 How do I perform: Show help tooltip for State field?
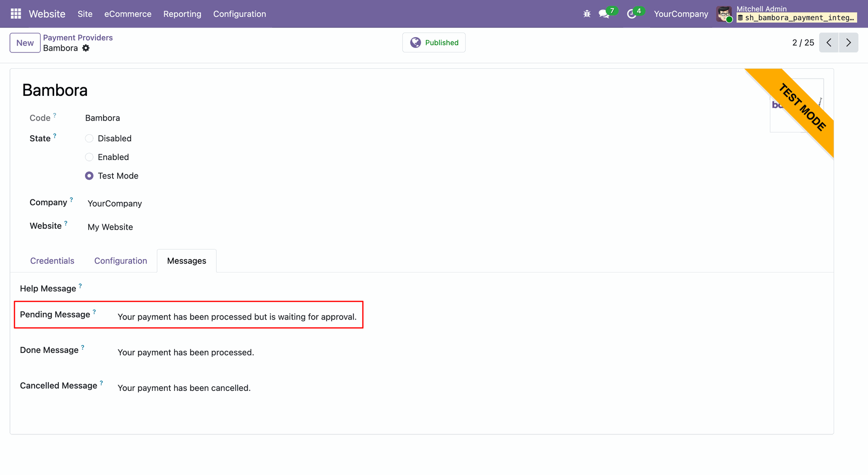tap(55, 136)
